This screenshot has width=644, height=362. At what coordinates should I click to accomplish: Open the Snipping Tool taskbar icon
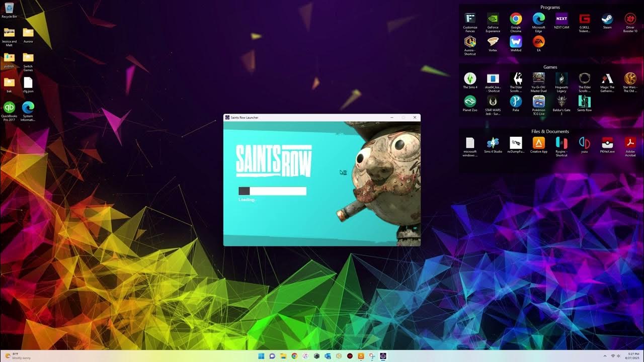[372, 356]
